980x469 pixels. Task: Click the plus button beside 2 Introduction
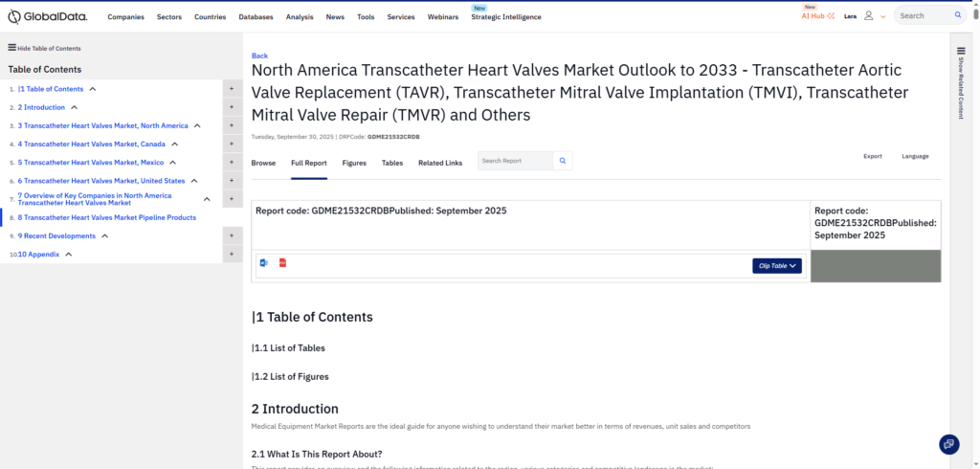coord(233,107)
